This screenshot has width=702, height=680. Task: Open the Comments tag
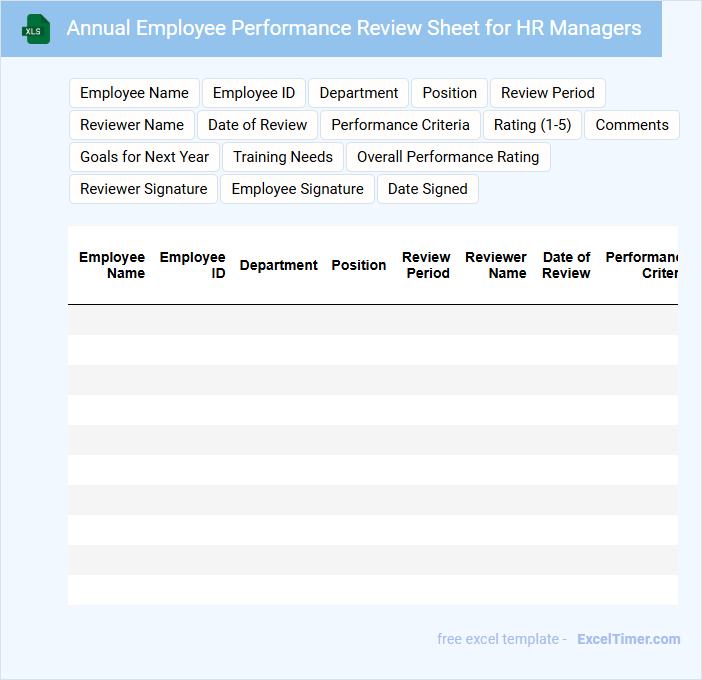point(632,125)
